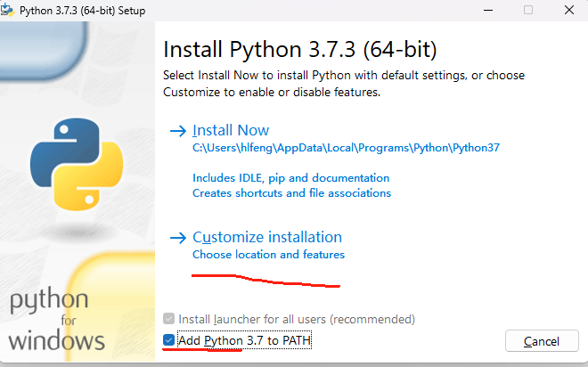Click the Python setup icon in title bar
The image size is (588, 367).
pyautogui.click(x=7, y=10)
